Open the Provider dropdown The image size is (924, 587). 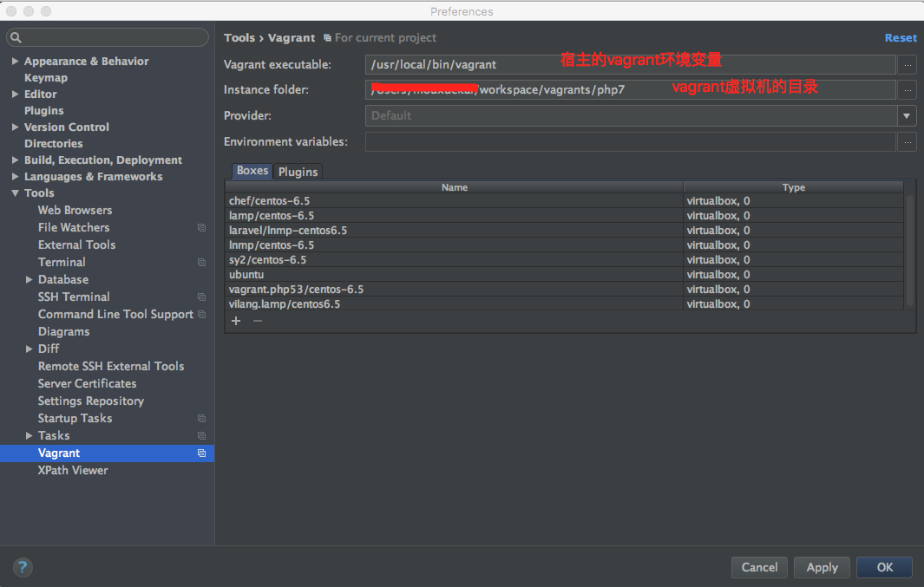click(x=908, y=115)
